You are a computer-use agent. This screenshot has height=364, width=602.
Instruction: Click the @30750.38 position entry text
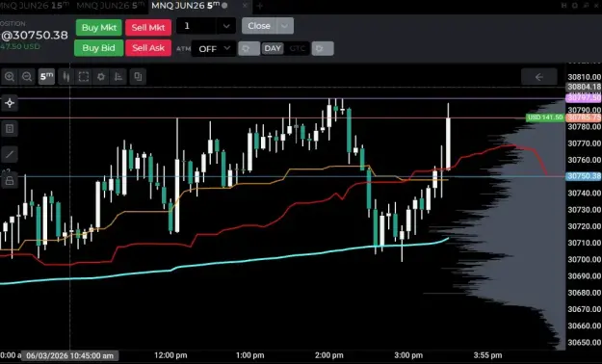click(x=35, y=36)
